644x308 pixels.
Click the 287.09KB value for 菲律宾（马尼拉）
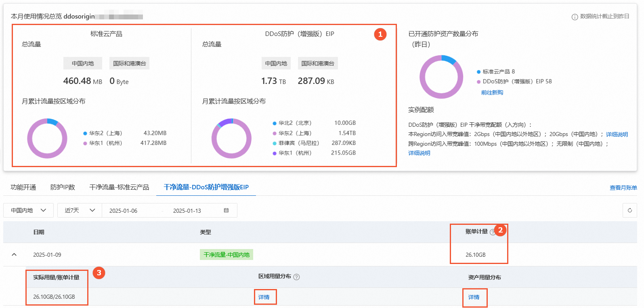[344, 143]
